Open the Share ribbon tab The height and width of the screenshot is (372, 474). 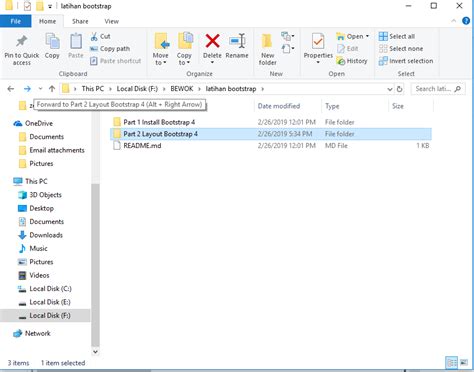coord(80,21)
